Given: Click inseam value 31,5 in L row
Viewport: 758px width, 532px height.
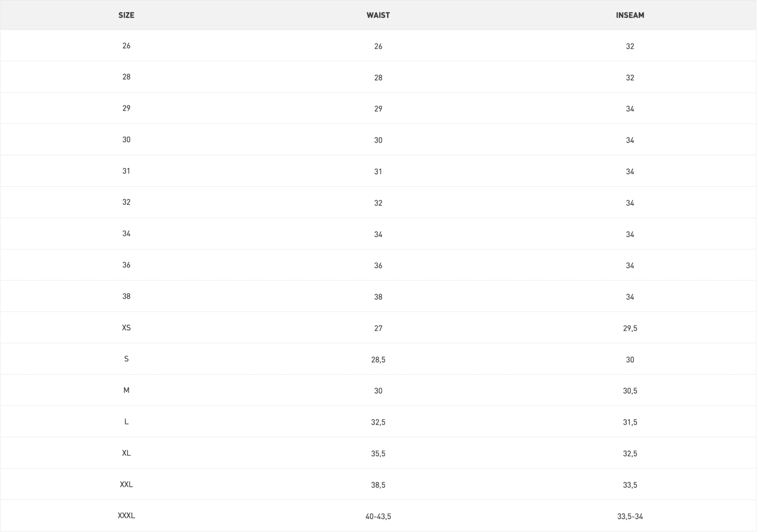Looking at the screenshot, I should (x=630, y=422).
